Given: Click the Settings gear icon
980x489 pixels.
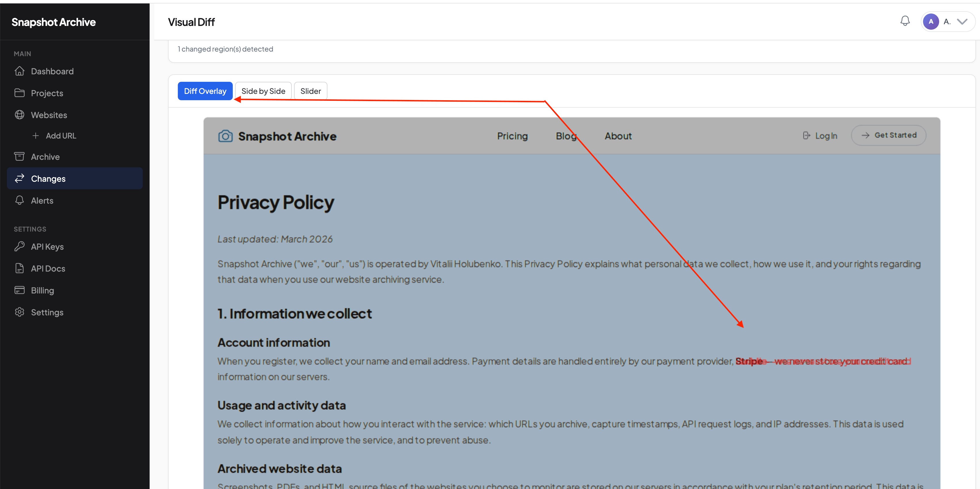Looking at the screenshot, I should pyautogui.click(x=19, y=312).
